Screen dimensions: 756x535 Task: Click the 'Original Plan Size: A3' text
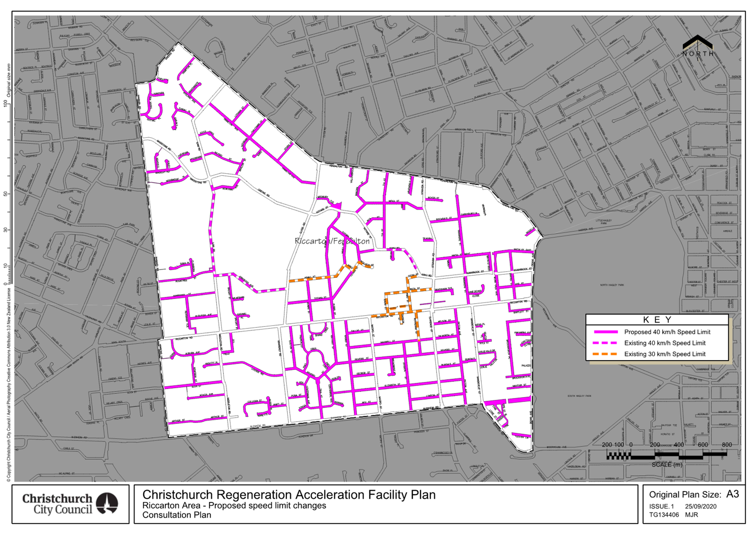(x=694, y=494)
